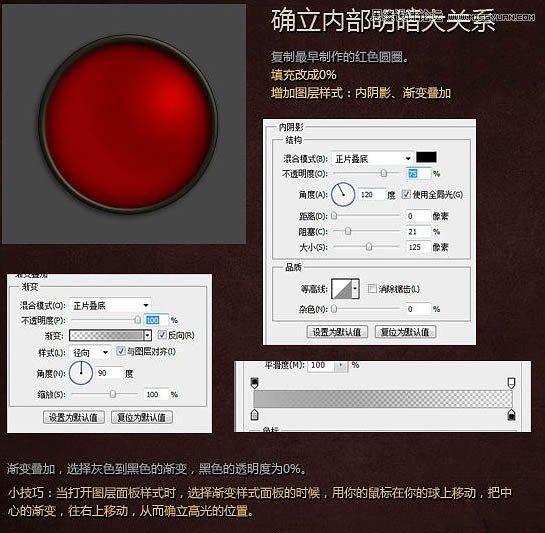The height and width of the screenshot is (533, 545).
Task: Click Inner Shadow opacity field showing 75
Action: click(418, 173)
